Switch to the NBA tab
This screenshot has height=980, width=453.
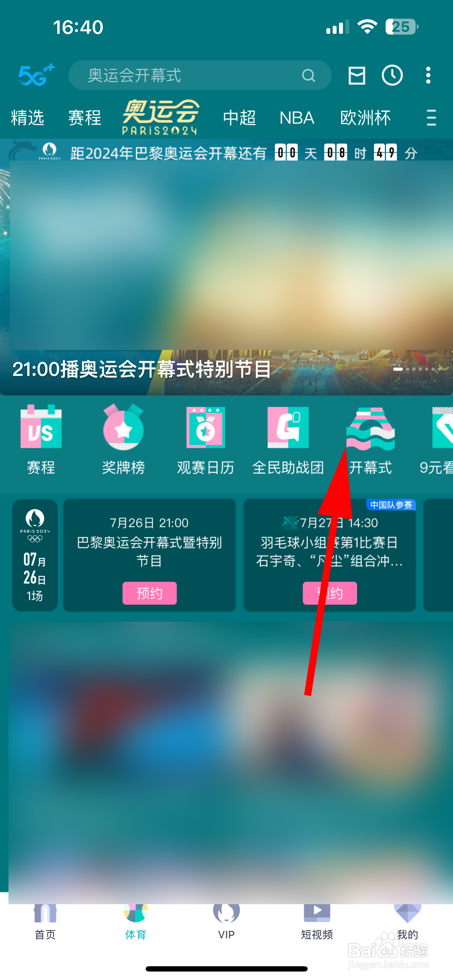point(297,117)
